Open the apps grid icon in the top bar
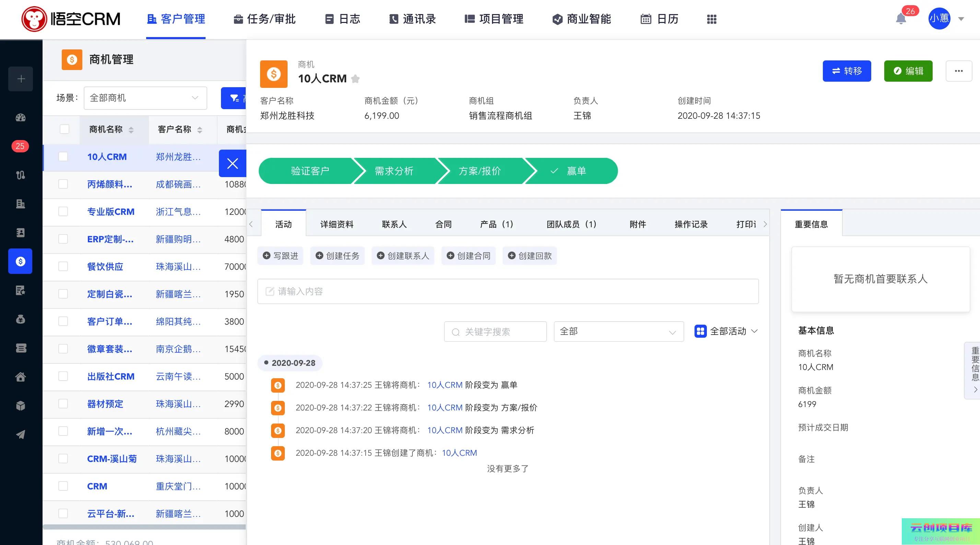 tap(711, 19)
